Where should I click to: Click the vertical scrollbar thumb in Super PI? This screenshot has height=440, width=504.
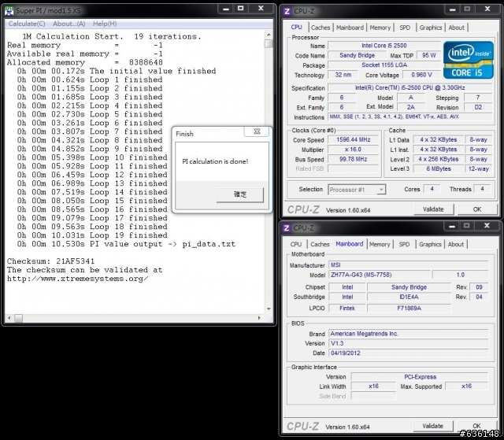(269, 43)
